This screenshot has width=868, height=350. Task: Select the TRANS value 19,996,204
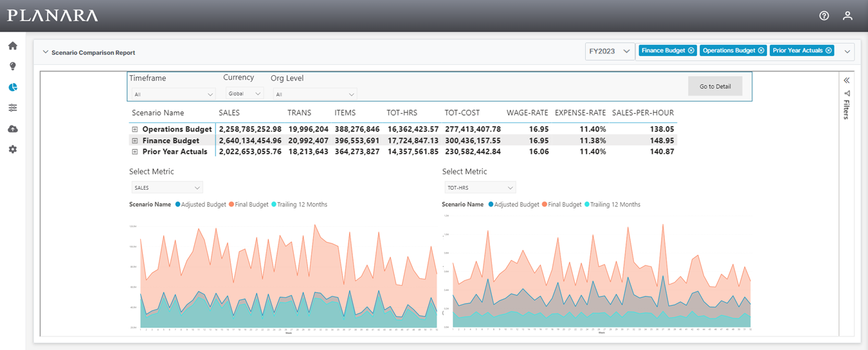click(x=308, y=129)
